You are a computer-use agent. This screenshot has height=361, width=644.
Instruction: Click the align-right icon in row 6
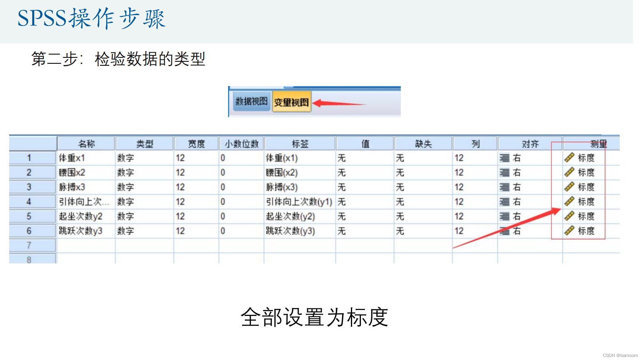click(x=504, y=231)
